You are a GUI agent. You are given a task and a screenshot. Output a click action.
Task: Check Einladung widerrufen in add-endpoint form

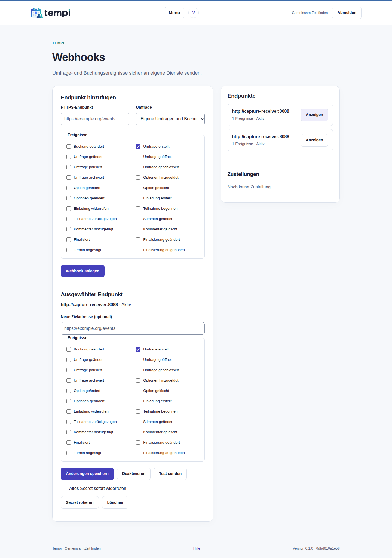click(x=69, y=209)
